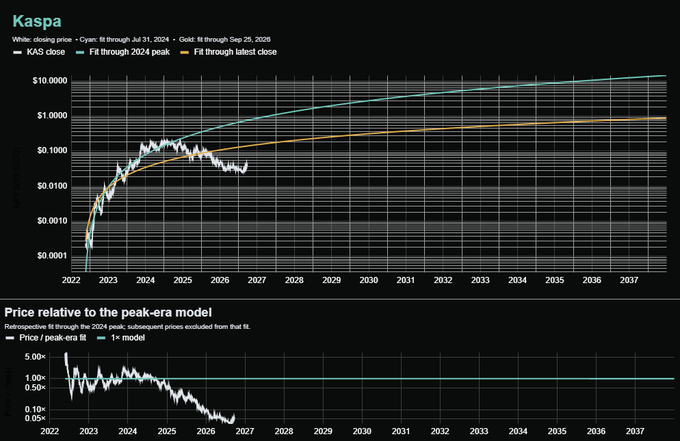Click 2025 on the upper price chart axis
This screenshot has width=680, height=441.
183,280
